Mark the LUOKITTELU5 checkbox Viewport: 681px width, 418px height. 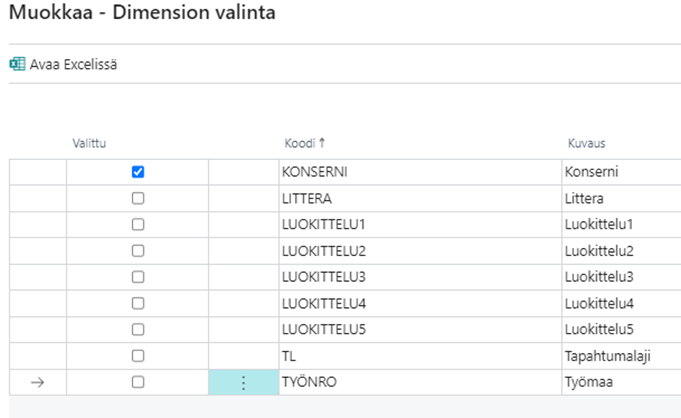pyautogui.click(x=138, y=329)
